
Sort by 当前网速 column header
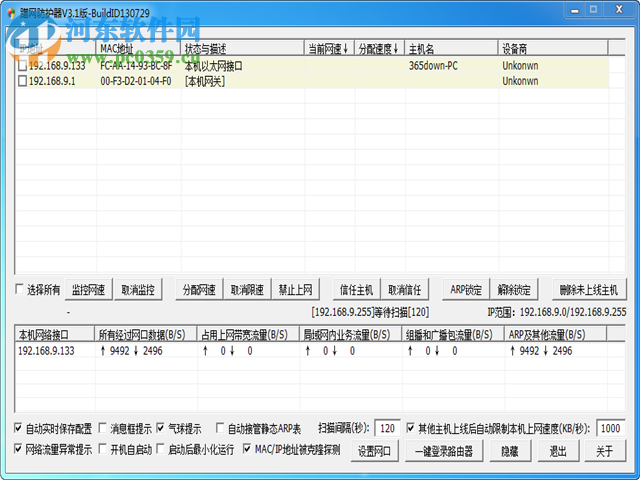tap(329, 48)
